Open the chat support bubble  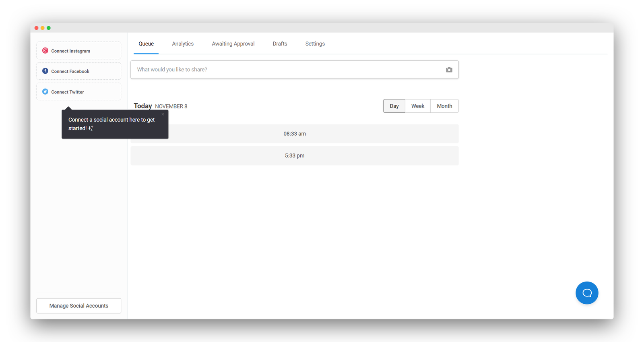coord(587,293)
